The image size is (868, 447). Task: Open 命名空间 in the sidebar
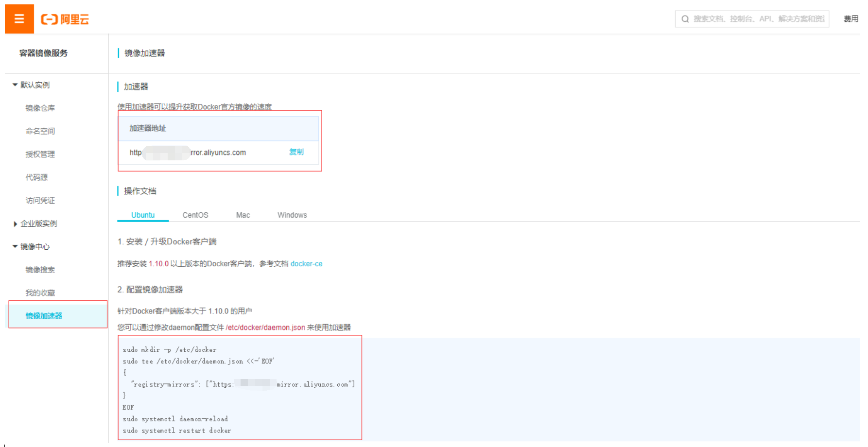click(x=40, y=131)
